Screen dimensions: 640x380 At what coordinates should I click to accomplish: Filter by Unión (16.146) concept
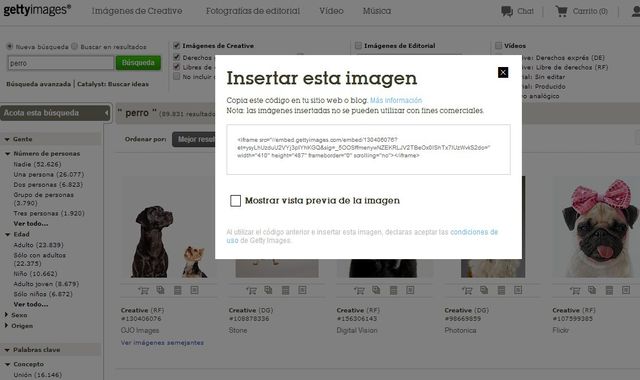(38, 375)
